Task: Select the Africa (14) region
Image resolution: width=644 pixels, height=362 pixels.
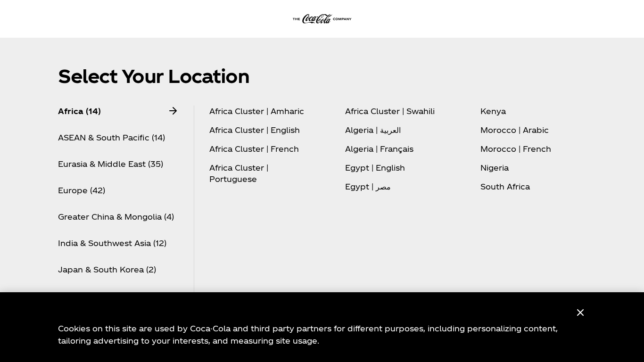Action: pos(79,112)
